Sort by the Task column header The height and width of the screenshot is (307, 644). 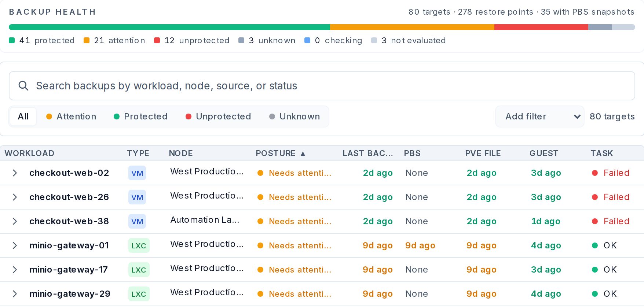coord(602,153)
